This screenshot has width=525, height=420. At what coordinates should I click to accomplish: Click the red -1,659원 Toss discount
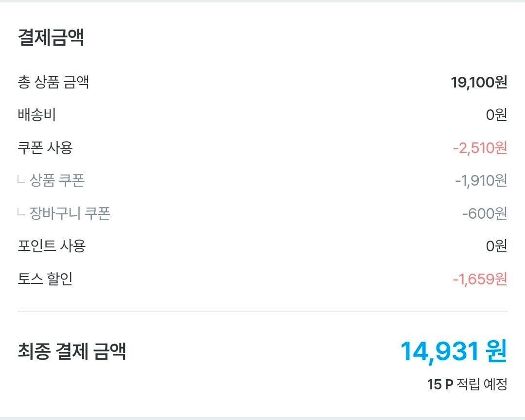click(480, 279)
